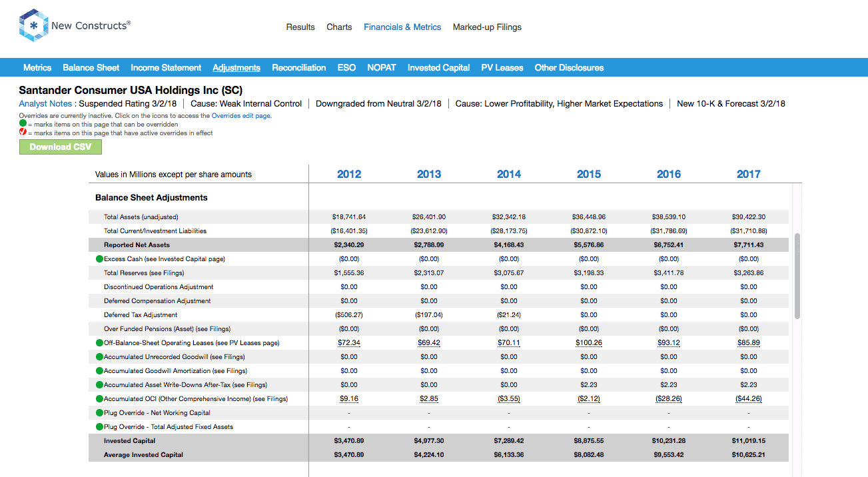Click override dot for Accumulated Goodwill Amortization

(x=99, y=370)
